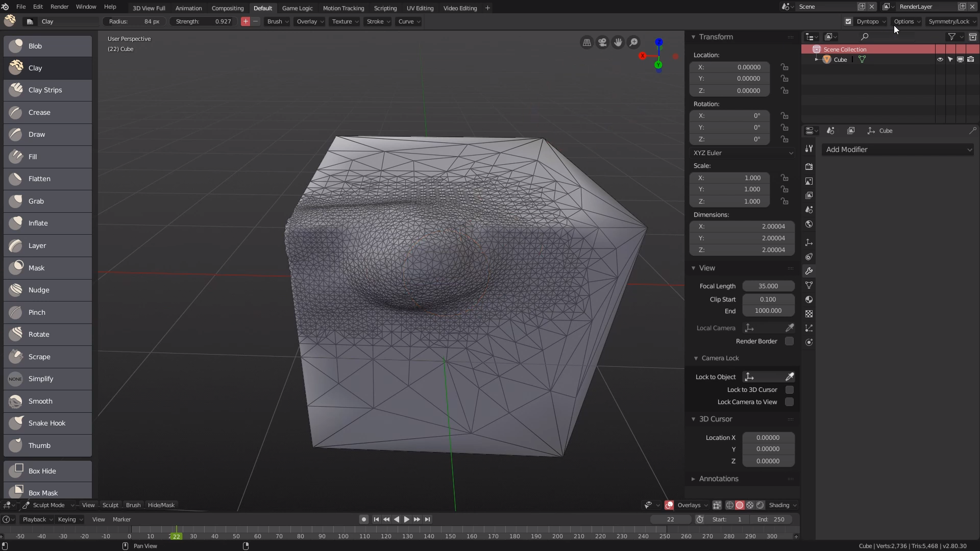This screenshot has height=551, width=980.
Task: Click the brush Strength slider field
Action: 203,21
